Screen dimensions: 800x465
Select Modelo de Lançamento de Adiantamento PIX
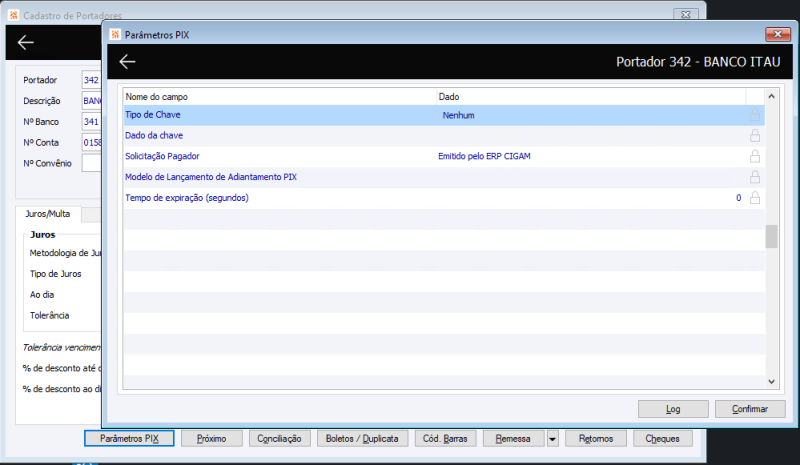coord(211,177)
